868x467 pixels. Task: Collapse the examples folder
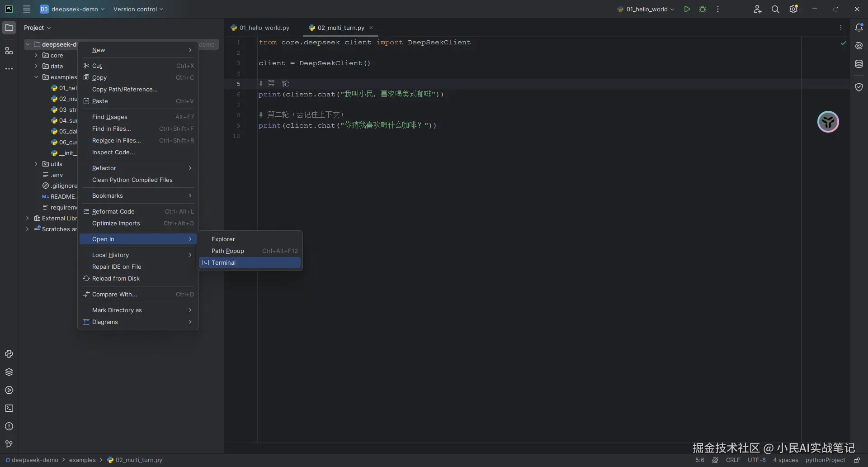pyautogui.click(x=36, y=77)
